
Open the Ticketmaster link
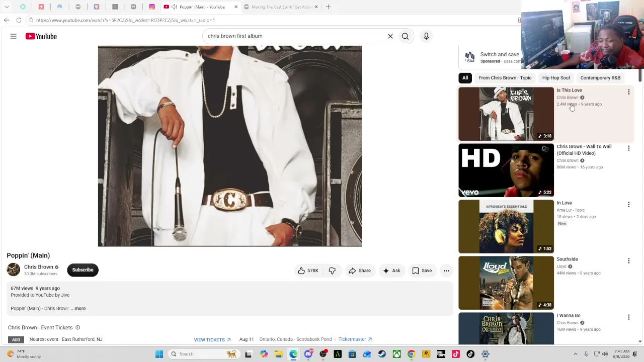pyautogui.click(x=355, y=339)
